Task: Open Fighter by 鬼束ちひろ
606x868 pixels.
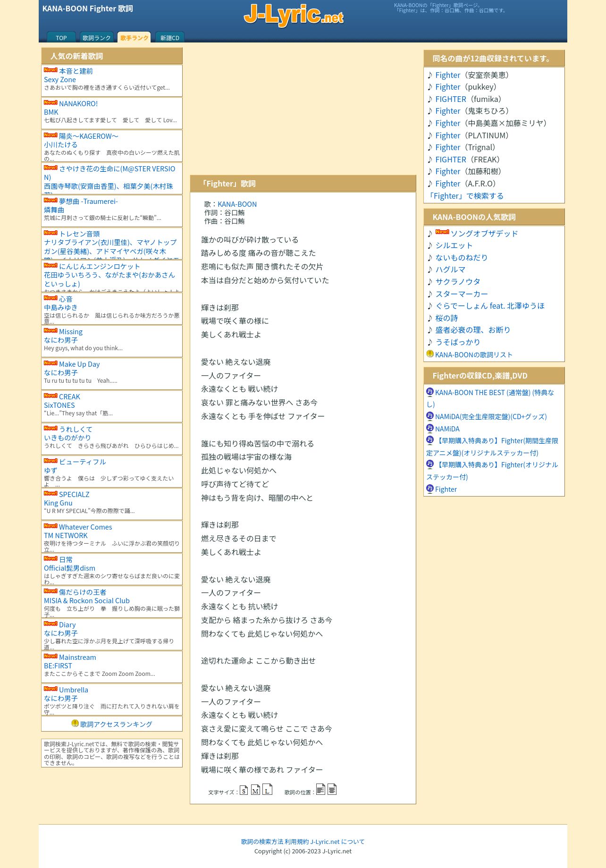Action: coord(447,111)
